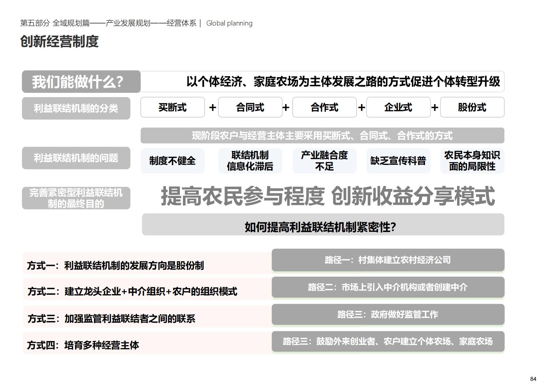Click the large text 创新收益分享模式
The image size is (555, 392).
tap(413, 196)
